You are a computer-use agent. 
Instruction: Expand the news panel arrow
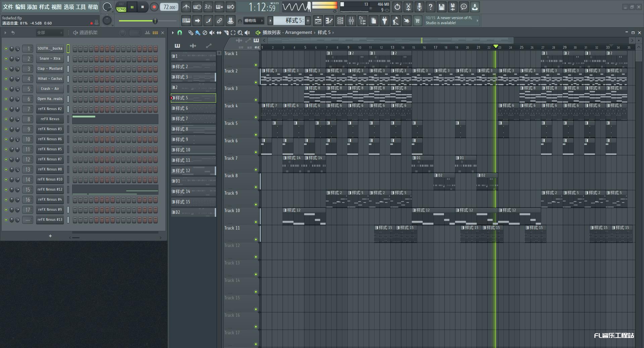click(x=478, y=20)
